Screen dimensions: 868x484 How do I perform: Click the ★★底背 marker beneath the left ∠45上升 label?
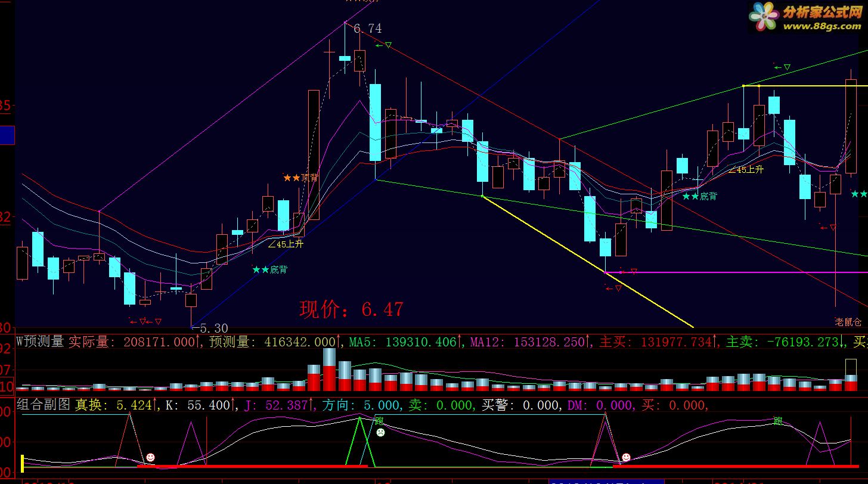point(269,269)
